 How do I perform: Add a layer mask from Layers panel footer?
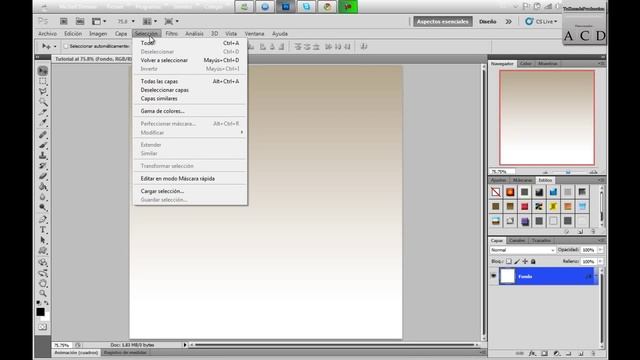pos(544,353)
